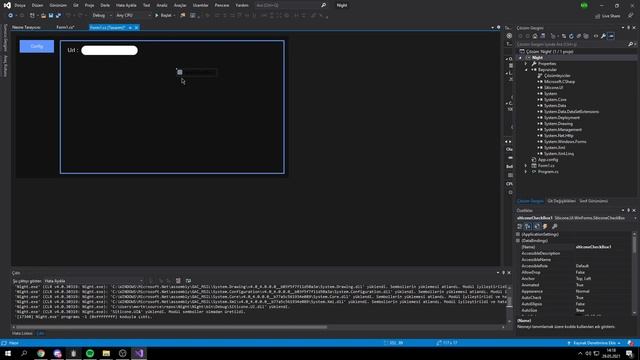
Task: Toggle word wrap in output panel
Action: click(x=188, y=281)
